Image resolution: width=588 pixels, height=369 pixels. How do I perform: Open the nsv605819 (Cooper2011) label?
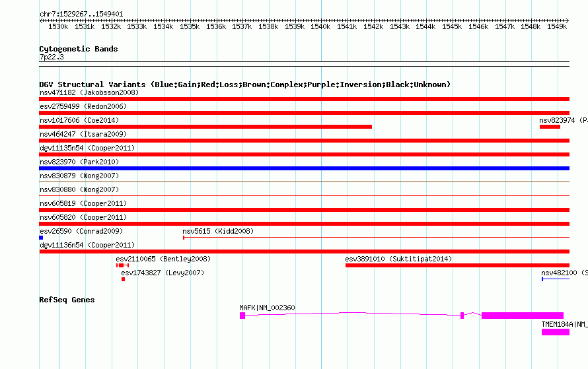83,203
